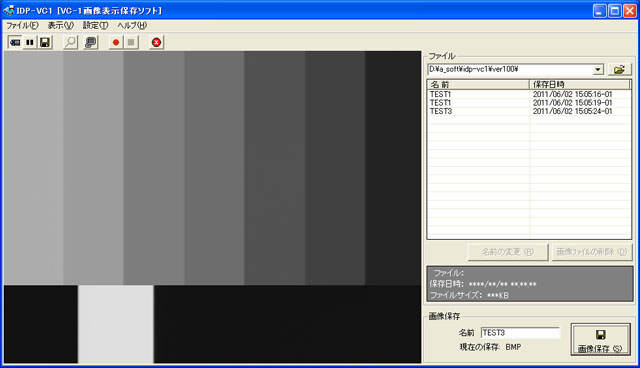Click the white patch in the test image
This screenshot has height=368, width=640.
[x=116, y=324]
